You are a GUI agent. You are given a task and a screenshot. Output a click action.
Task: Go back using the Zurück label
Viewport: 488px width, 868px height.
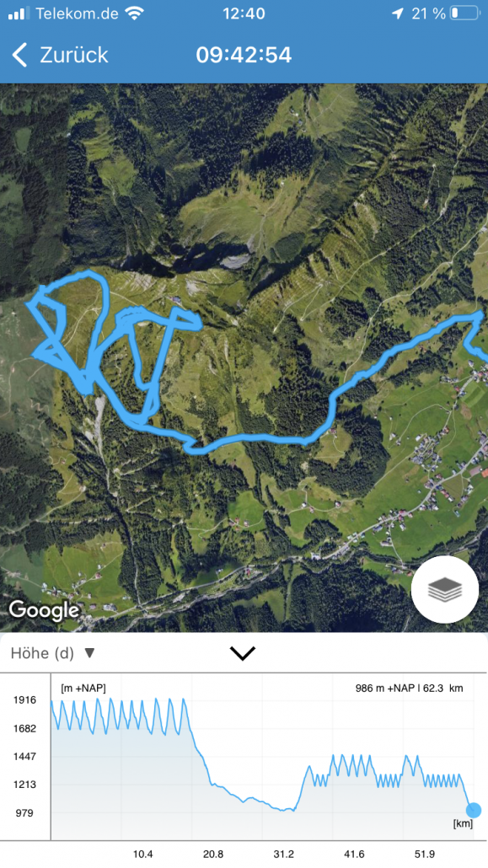point(73,55)
